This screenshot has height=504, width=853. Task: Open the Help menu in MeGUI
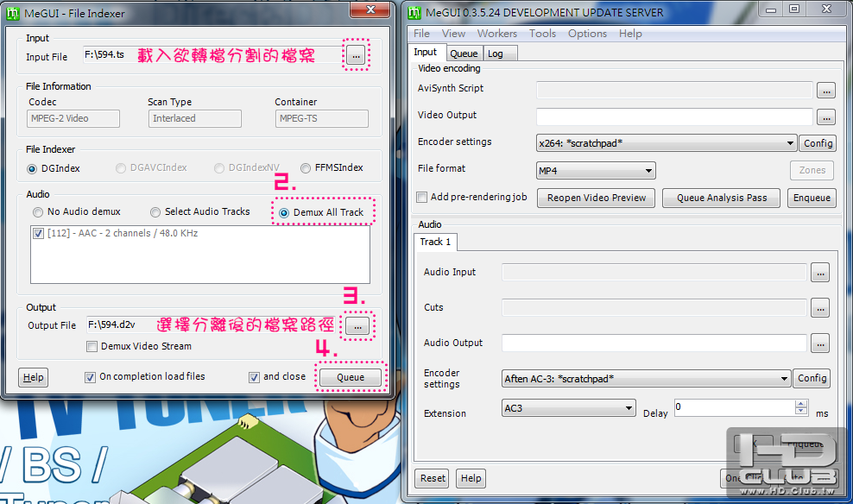tap(630, 34)
